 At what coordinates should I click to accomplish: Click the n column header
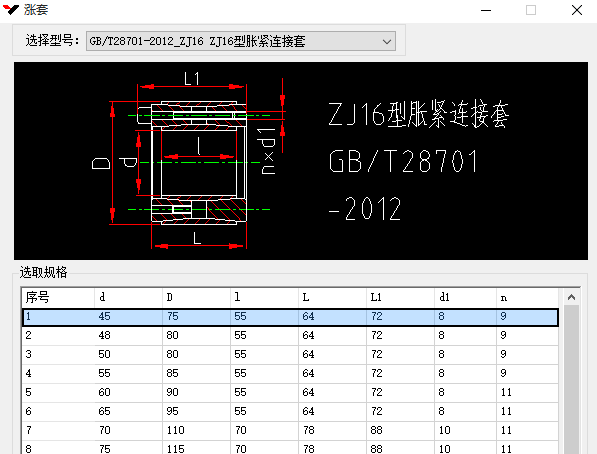tap(527, 297)
